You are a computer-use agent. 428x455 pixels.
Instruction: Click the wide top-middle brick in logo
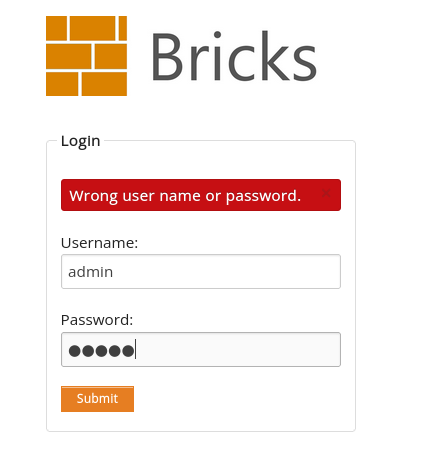pos(93,28)
